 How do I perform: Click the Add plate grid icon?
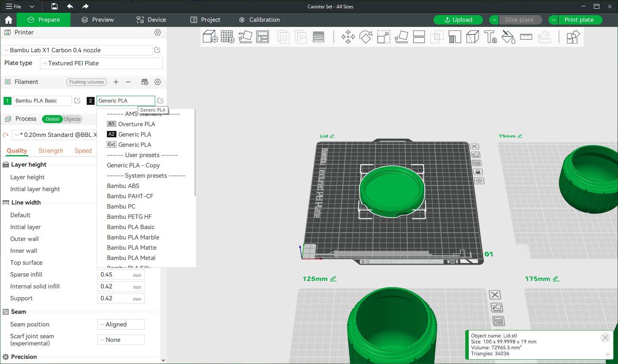pyautogui.click(x=228, y=37)
